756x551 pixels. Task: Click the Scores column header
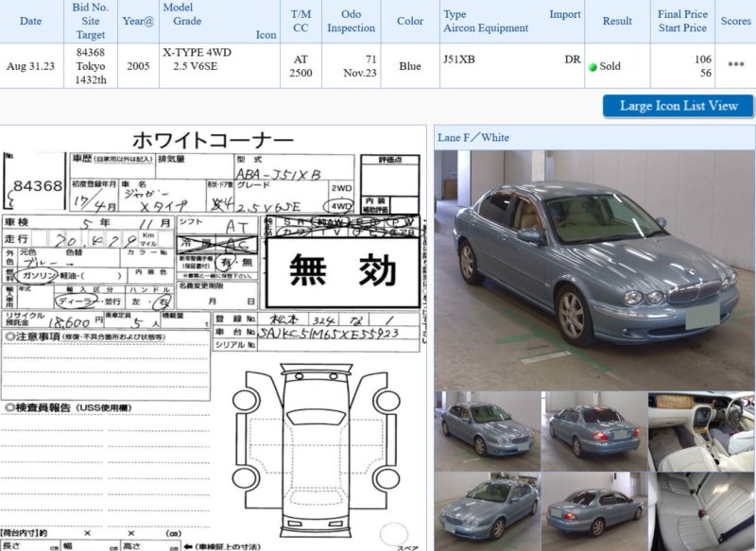click(x=735, y=21)
